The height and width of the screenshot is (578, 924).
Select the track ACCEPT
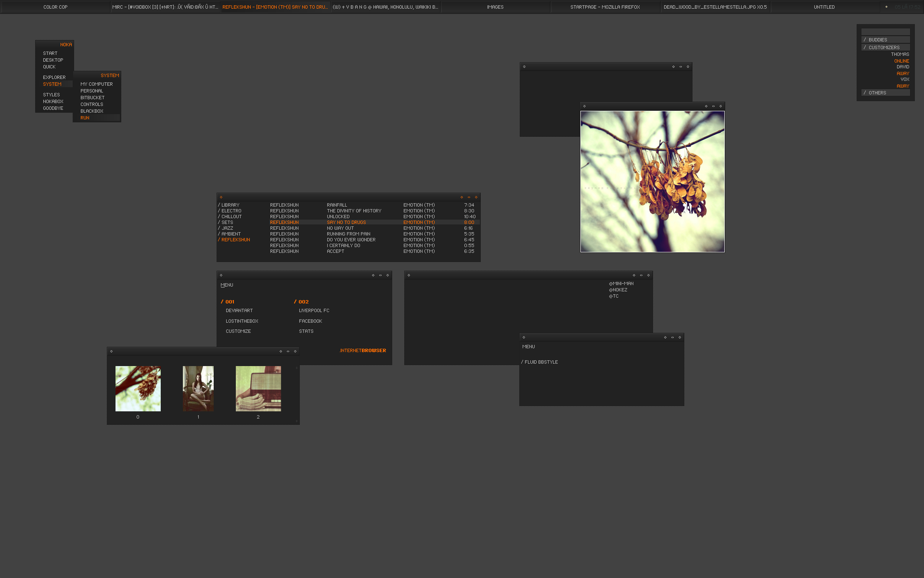tap(335, 251)
